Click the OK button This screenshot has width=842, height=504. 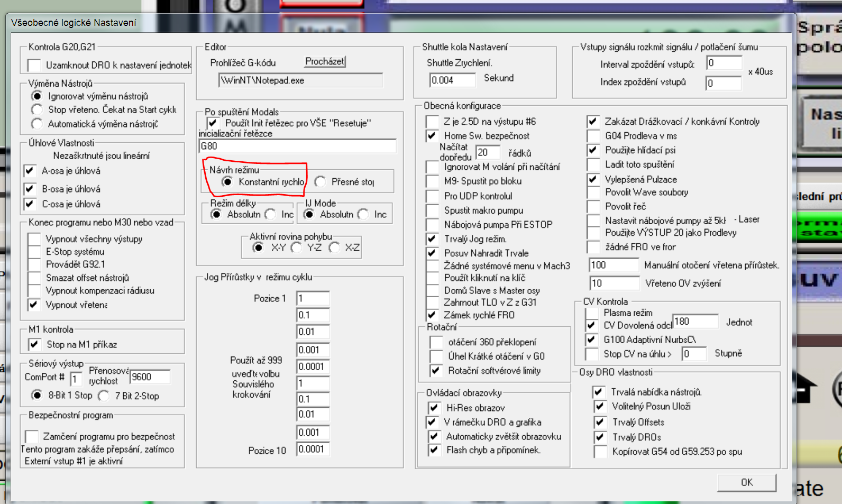click(x=746, y=482)
